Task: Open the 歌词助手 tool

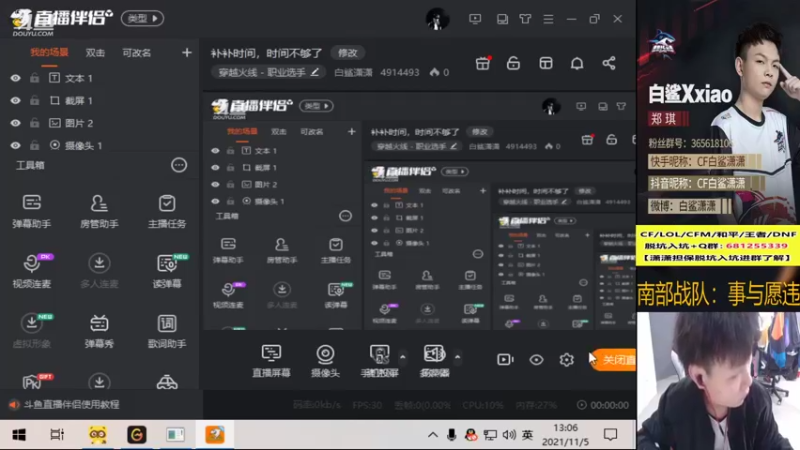Action: click(x=167, y=331)
